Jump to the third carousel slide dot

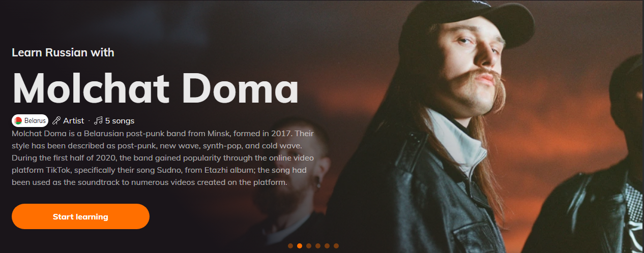point(309,246)
